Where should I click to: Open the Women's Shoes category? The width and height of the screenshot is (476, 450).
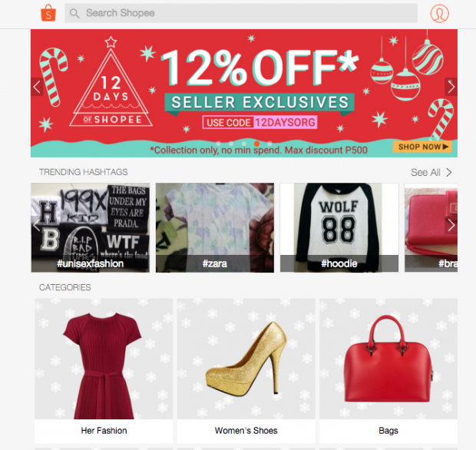click(246, 371)
